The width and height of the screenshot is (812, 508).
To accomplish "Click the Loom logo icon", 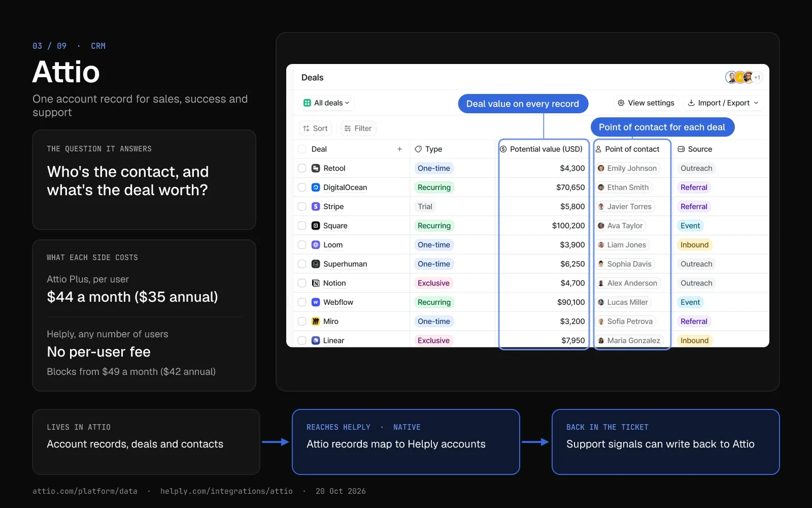I will click(316, 245).
